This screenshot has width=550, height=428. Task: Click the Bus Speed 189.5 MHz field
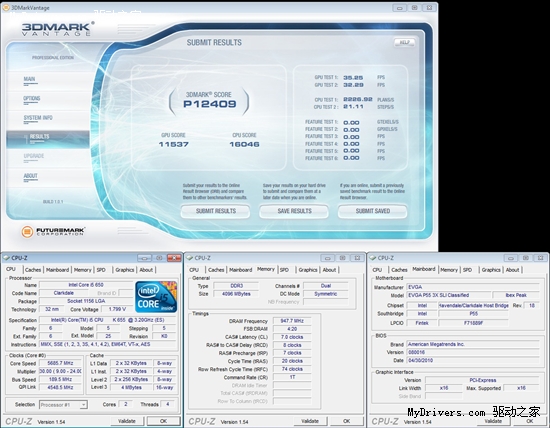coord(60,380)
